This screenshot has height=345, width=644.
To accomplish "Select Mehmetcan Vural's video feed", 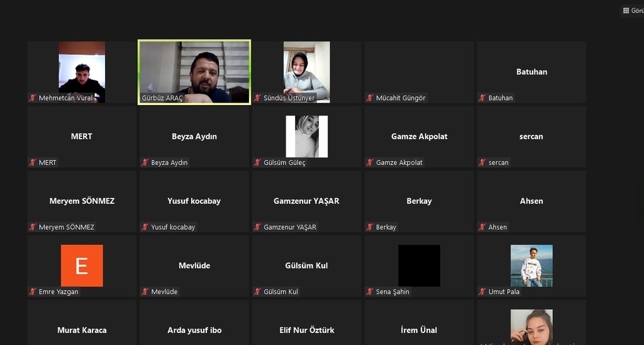I will (82, 71).
